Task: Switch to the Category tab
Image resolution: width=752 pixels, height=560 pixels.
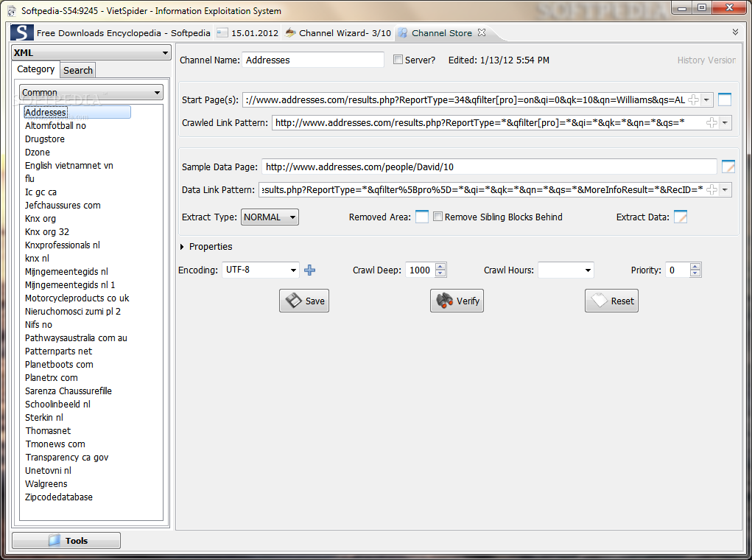Action: click(x=36, y=69)
